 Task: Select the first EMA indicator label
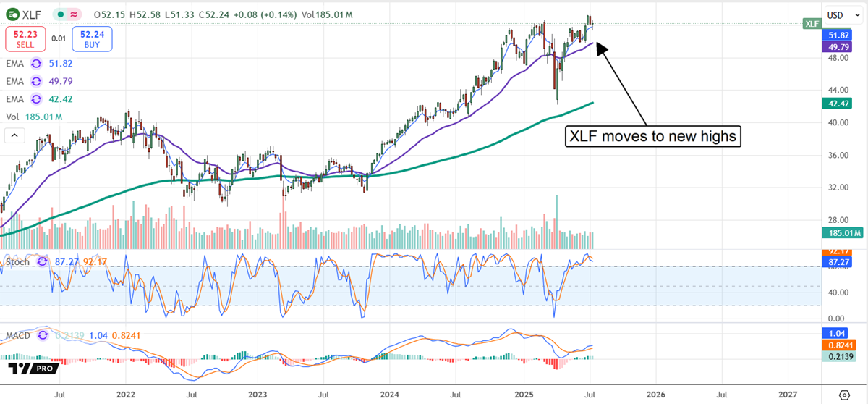pos(16,63)
